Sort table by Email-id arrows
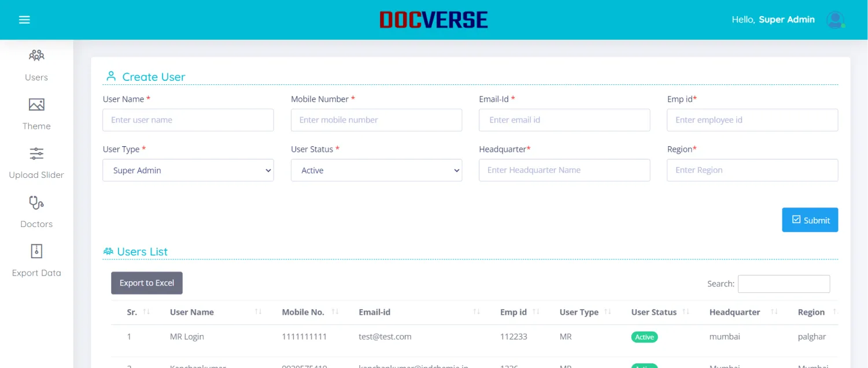 [477, 312]
